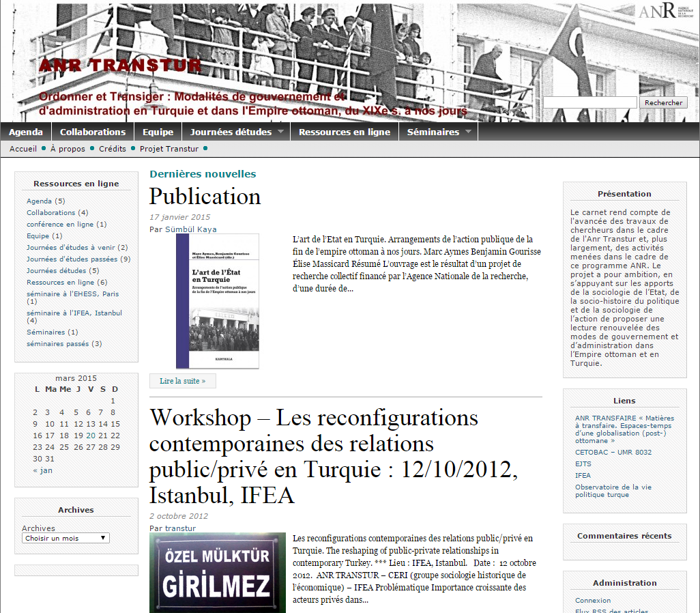The image size is (700, 613).
Task: Open the Agenda menu item
Action: (26, 132)
